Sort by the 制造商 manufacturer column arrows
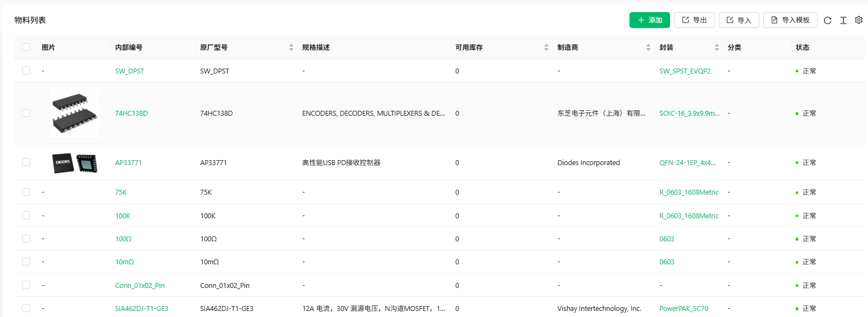The width and height of the screenshot is (868, 317). click(648, 48)
